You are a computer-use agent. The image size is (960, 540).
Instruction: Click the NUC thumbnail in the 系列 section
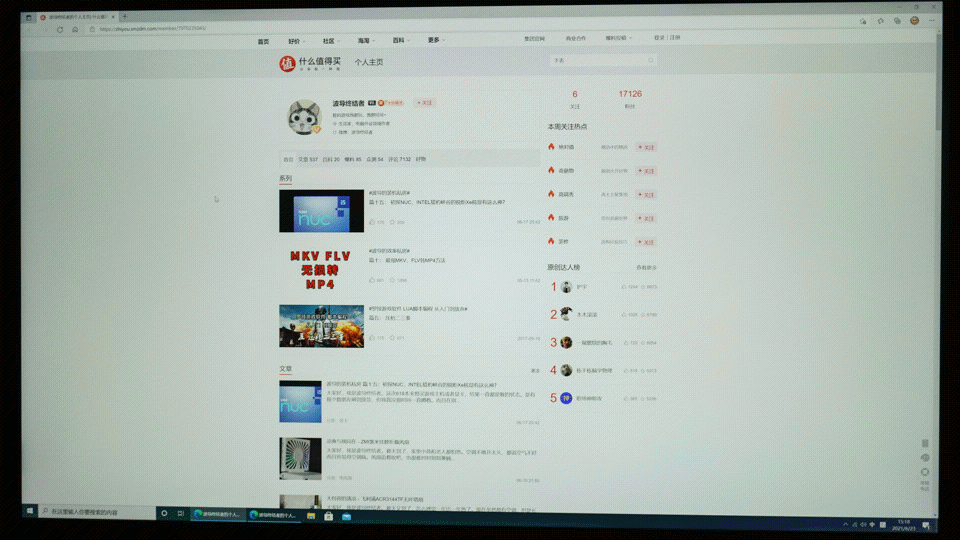321,211
